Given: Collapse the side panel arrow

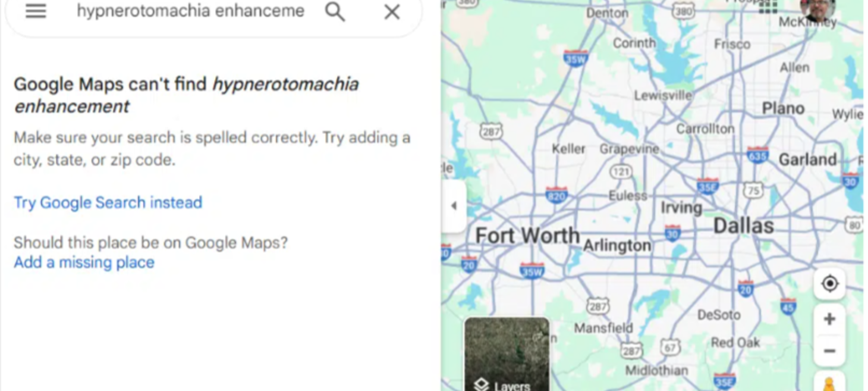Looking at the screenshot, I should pos(454,206).
